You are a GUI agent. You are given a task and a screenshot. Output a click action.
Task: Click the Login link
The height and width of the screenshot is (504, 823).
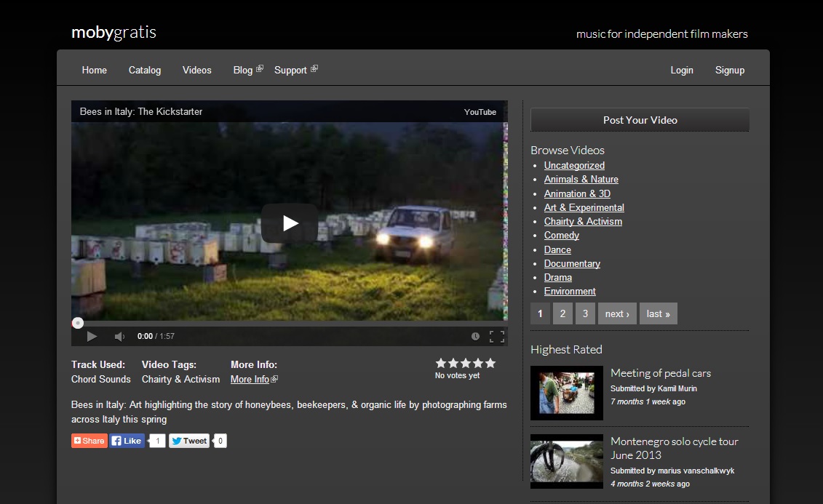pyautogui.click(x=682, y=71)
